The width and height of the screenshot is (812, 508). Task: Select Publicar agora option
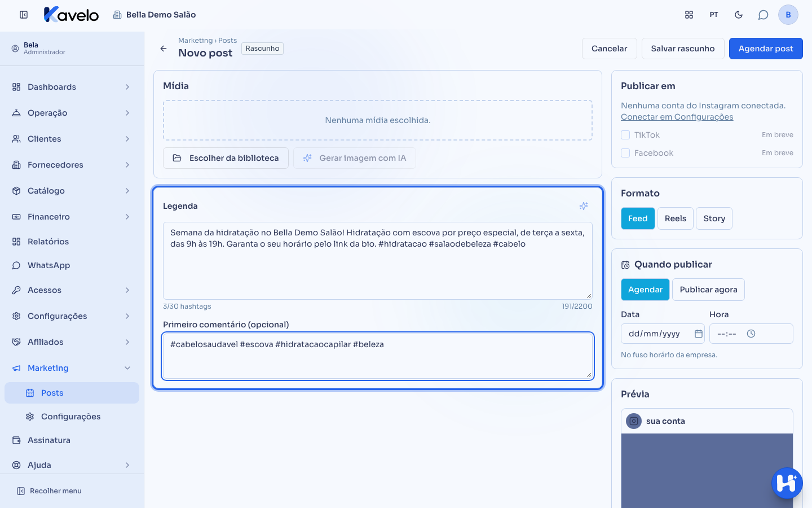tap(708, 290)
